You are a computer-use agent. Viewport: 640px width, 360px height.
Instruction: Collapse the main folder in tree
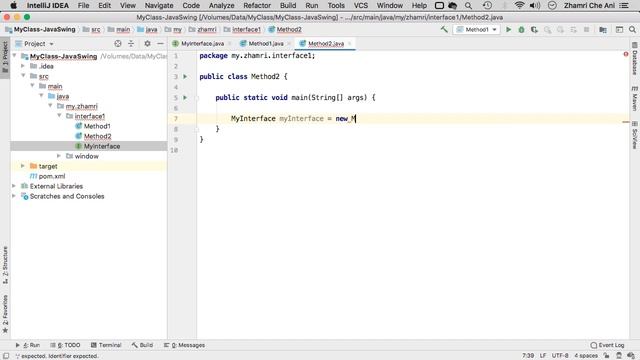[32, 86]
